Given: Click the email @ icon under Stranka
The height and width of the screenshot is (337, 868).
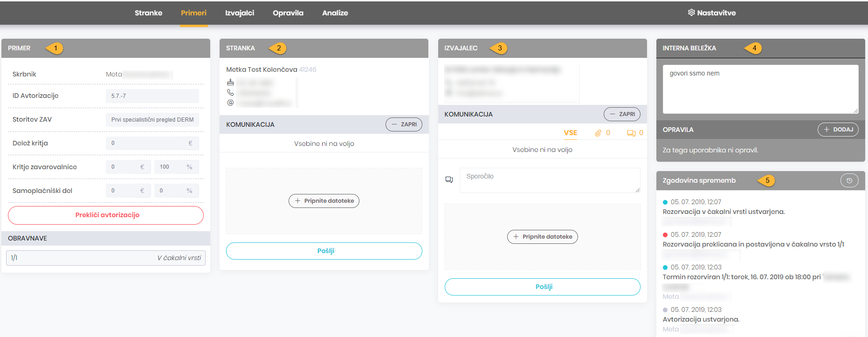Looking at the screenshot, I should click(230, 103).
